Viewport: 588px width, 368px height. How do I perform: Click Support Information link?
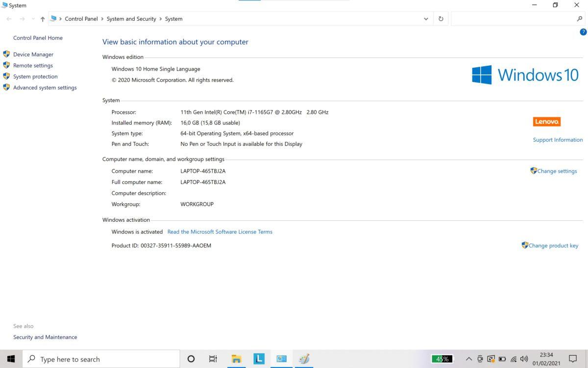pyautogui.click(x=558, y=140)
